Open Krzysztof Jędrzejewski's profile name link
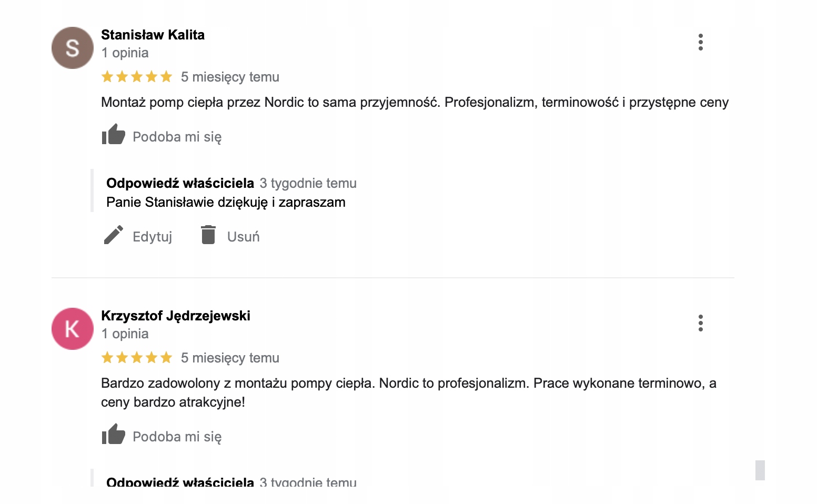Viewport: 817px width, 504px height. [x=175, y=316]
